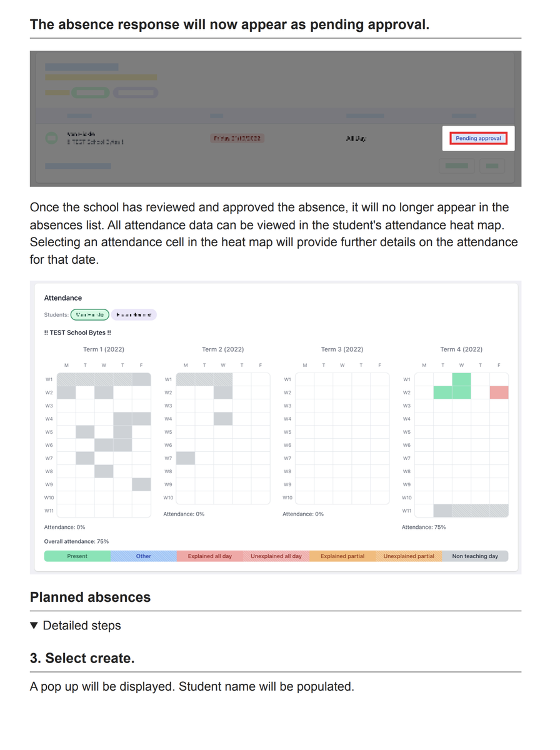The image size is (560, 750).
Task: Select the grey Monday W7 cell in Term 2
Action: (186, 458)
